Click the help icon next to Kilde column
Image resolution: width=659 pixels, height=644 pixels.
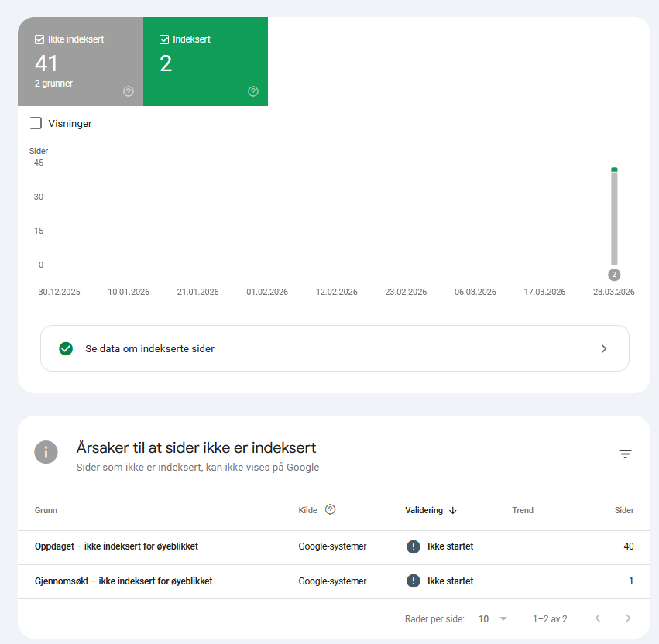tap(330, 509)
